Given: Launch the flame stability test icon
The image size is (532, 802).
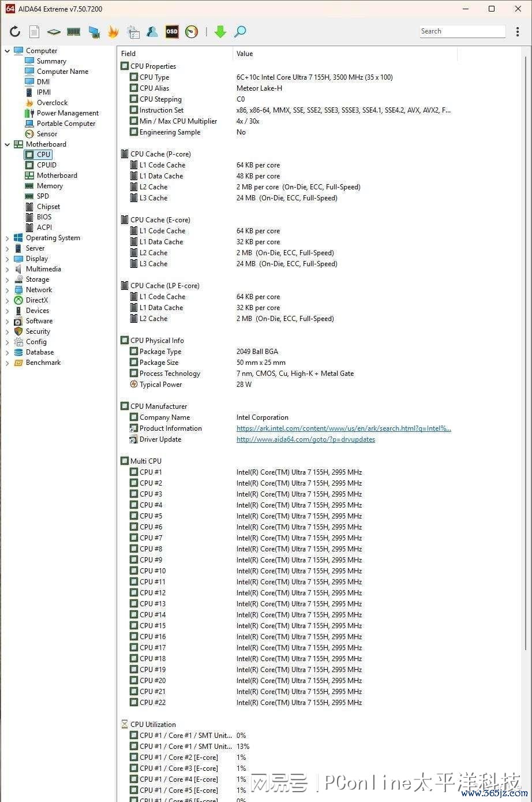Looking at the screenshot, I should [x=113, y=32].
